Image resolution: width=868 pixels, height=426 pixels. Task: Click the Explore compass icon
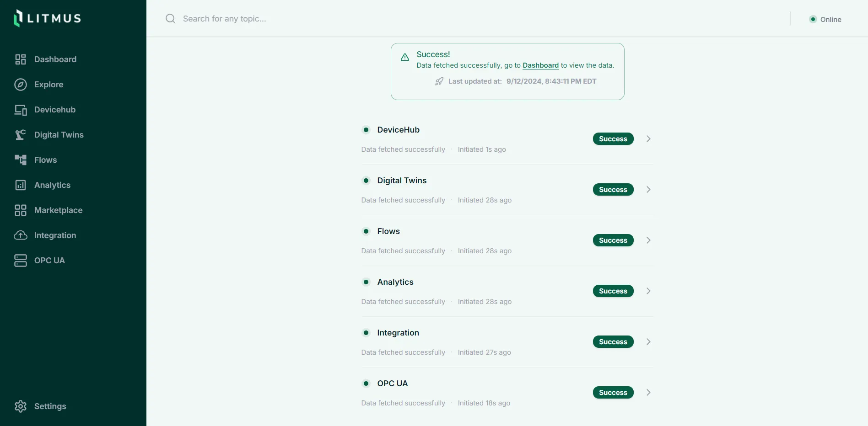point(21,85)
